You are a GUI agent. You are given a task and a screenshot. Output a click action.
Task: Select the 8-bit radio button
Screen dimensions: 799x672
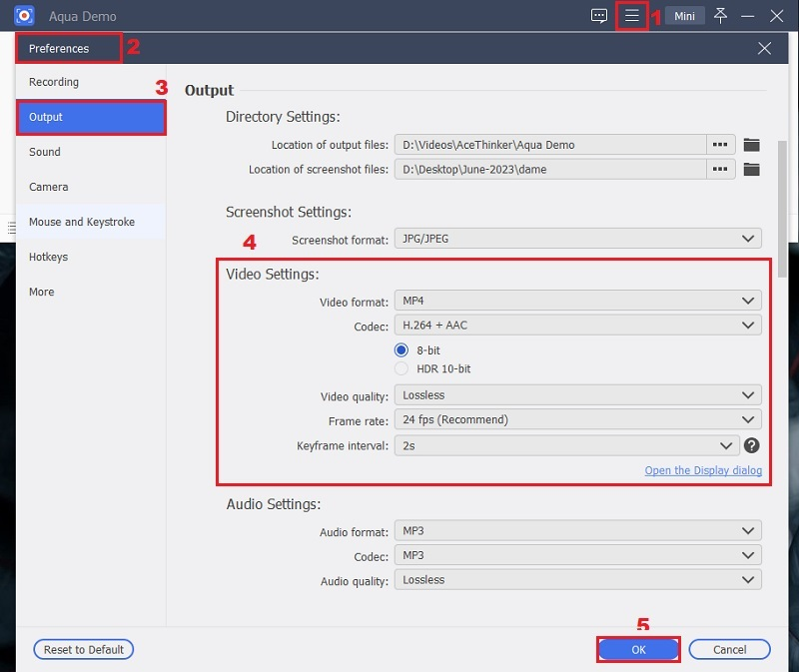pyautogui.click(x=401, y=350)
